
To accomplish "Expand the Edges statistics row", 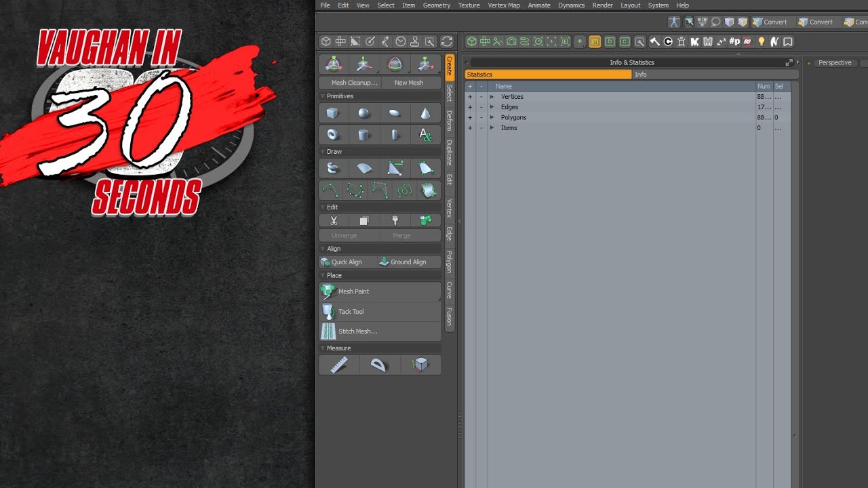I will (x=492, y=107).
